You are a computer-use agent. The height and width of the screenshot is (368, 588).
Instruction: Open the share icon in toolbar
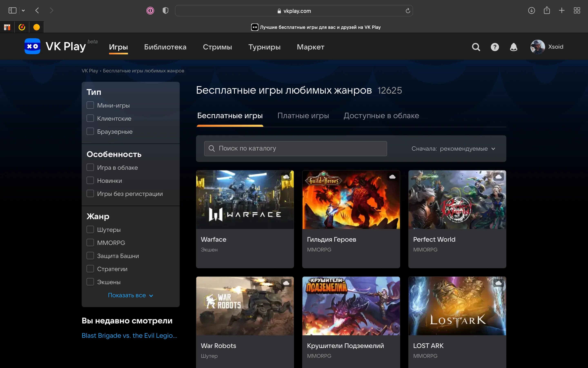point(547,10)
